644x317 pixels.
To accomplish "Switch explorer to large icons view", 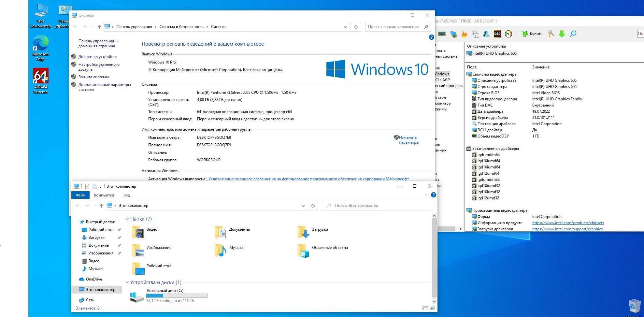I will click(x=432, y=308).
